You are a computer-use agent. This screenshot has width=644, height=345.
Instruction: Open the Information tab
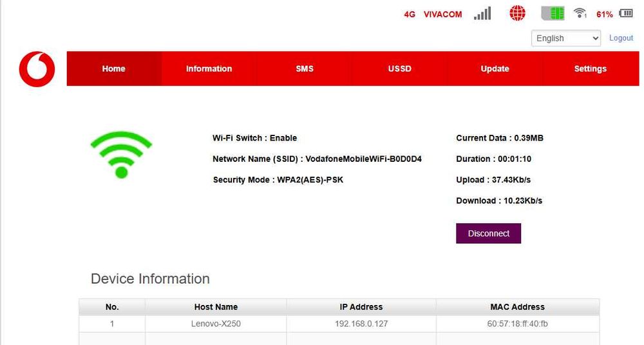[x=209, y=68]
